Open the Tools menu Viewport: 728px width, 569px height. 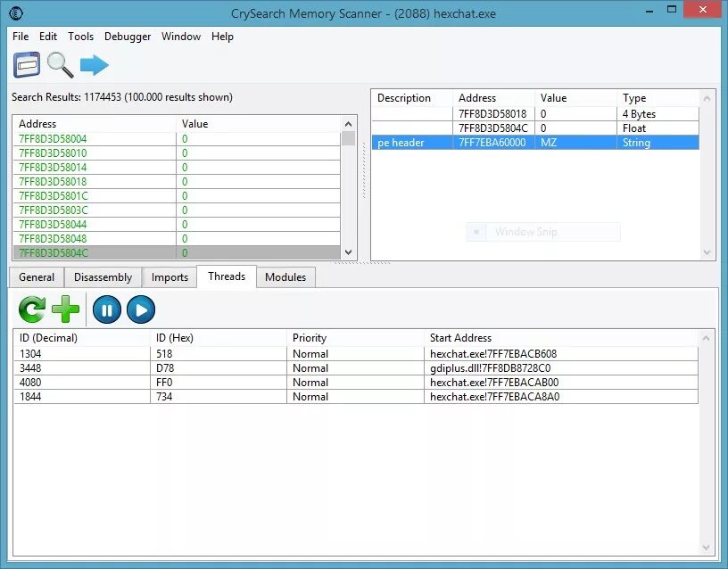coord(81,37)
